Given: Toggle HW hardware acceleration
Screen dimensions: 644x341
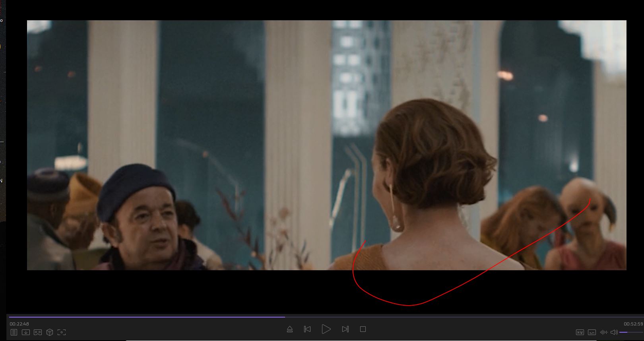Looking at the screenshot, I should [x=580, y=332].
